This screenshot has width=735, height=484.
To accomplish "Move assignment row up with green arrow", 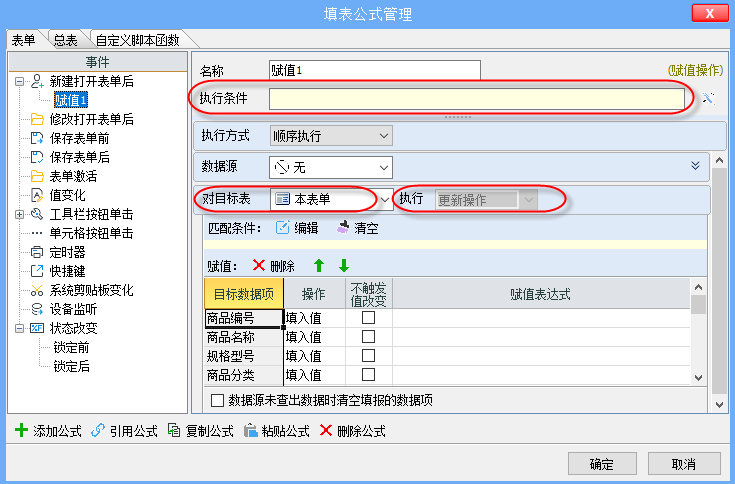I will click(319, 266).
